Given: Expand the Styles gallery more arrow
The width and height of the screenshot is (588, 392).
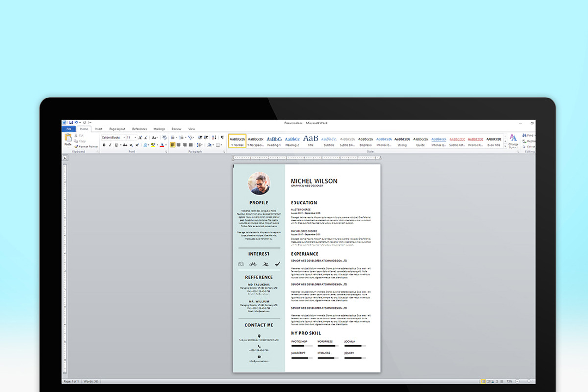Looking at the screenshot, I should [x=505, y=146].
